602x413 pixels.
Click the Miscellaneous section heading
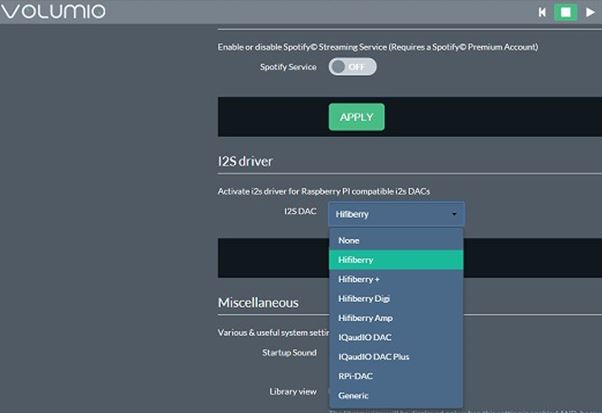(x=258, y=302)
